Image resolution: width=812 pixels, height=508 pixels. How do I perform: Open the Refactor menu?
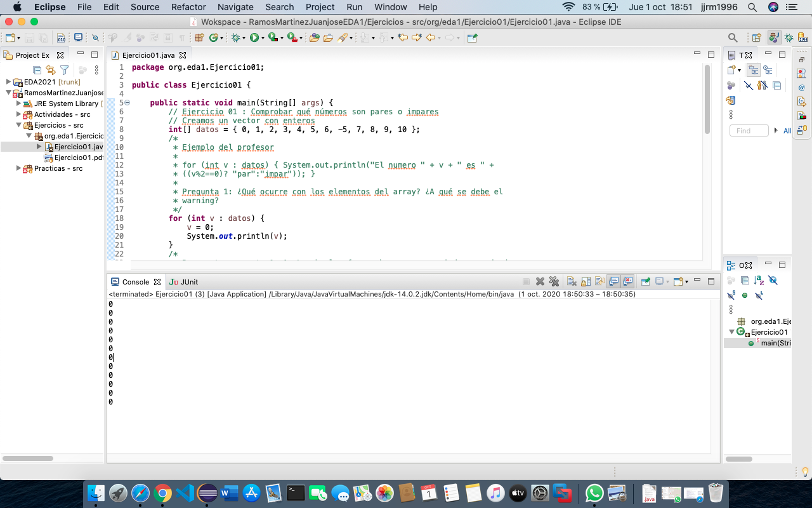tap(188, 7)
